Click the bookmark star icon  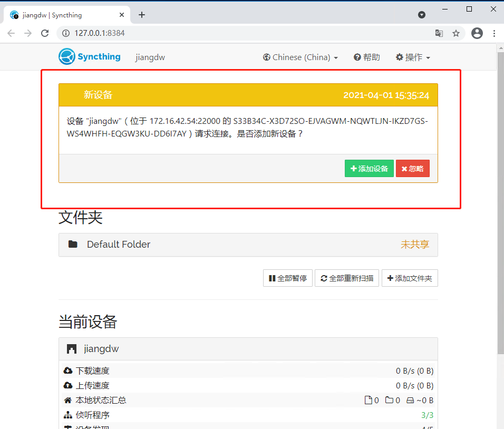coord(456,33)
